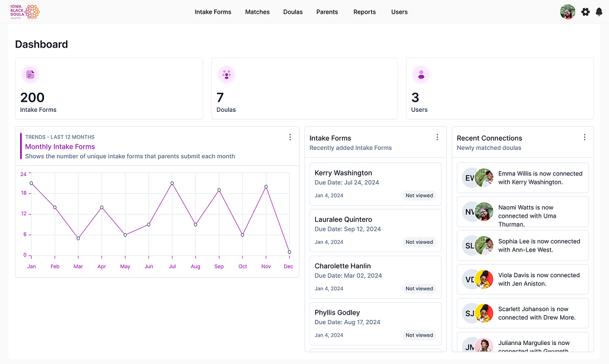Open the Reports menu item
The height and width of the screenshot is (364, 609).
point(364,12)
